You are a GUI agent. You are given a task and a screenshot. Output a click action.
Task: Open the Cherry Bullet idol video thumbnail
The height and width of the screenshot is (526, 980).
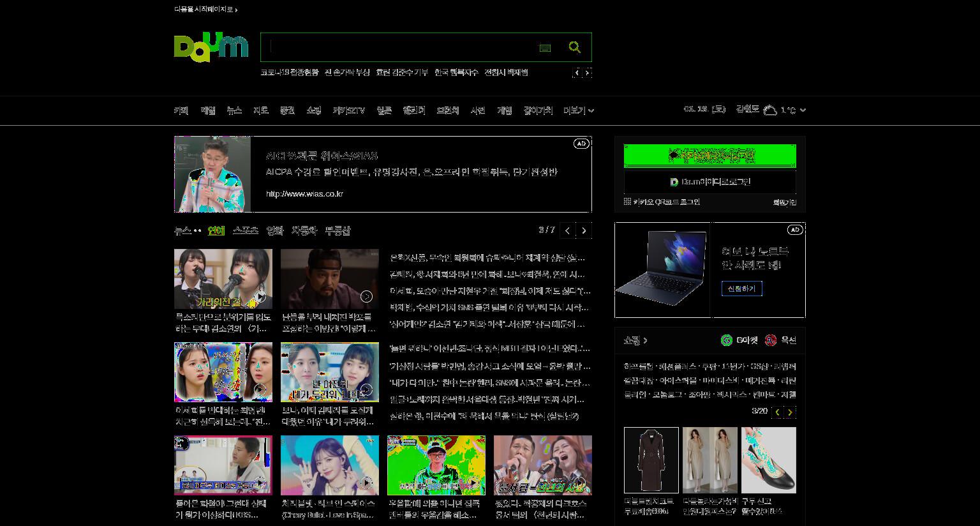[x=330, y=465]
